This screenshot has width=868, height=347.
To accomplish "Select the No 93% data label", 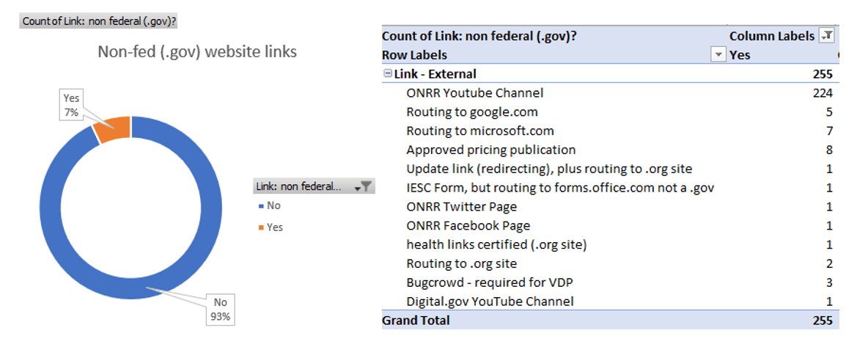I will click(x=221, y=310).
